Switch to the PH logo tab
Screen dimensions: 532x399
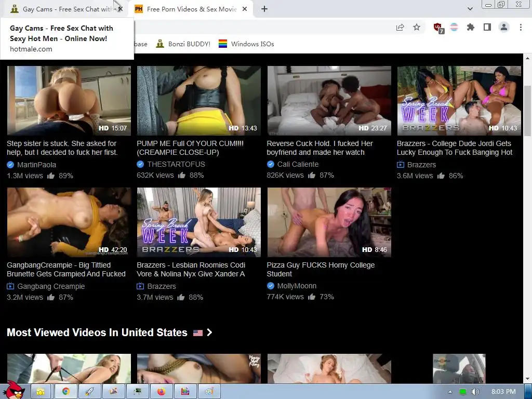(x=191, y=9)
